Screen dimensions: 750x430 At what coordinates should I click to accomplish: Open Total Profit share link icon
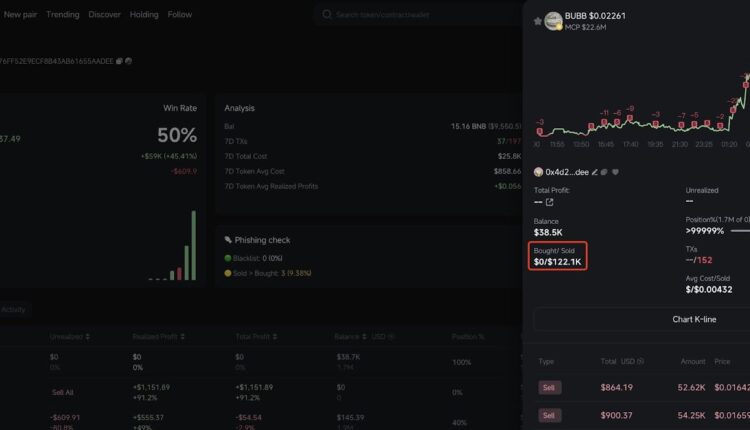(549, 202)
